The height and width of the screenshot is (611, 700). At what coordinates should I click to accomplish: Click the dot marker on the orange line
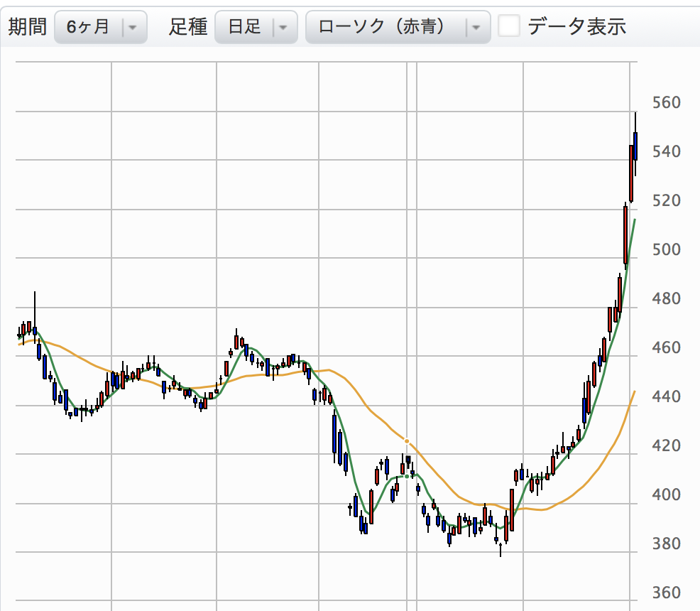pos(406,440)
